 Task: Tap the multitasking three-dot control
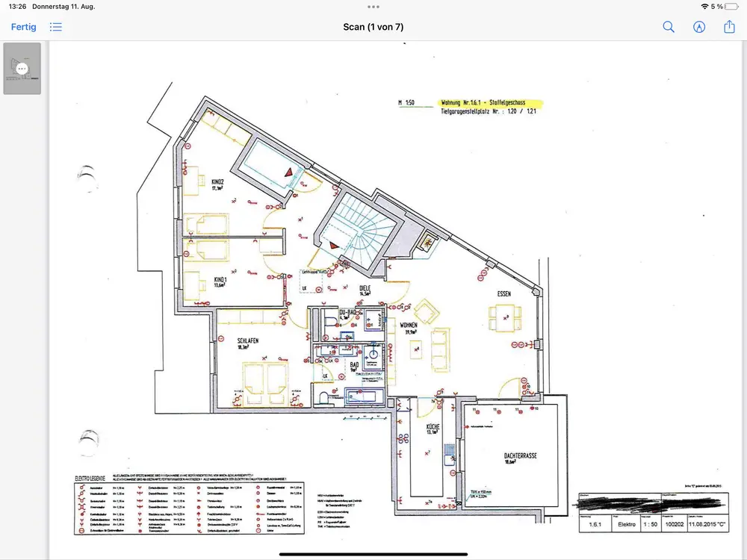click(373, 7)
